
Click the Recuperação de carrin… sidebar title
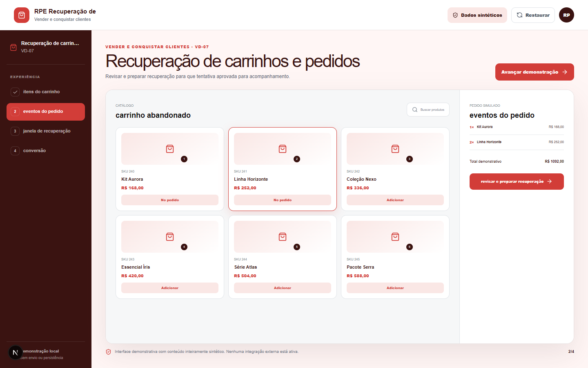click(x=50, y=43)
